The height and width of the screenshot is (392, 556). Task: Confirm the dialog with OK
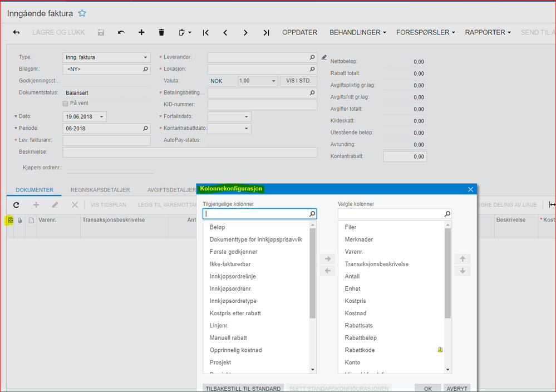(427, 388)
